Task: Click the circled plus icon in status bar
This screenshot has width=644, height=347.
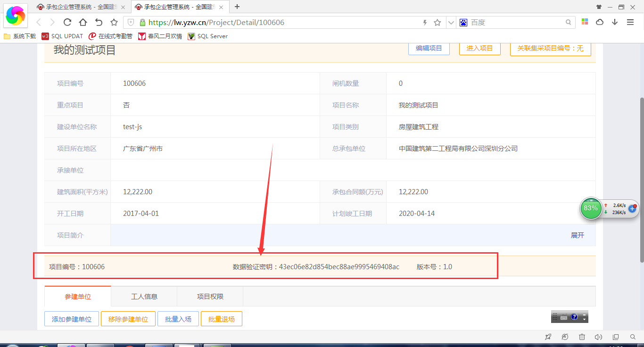Action: tap(565, 337)
